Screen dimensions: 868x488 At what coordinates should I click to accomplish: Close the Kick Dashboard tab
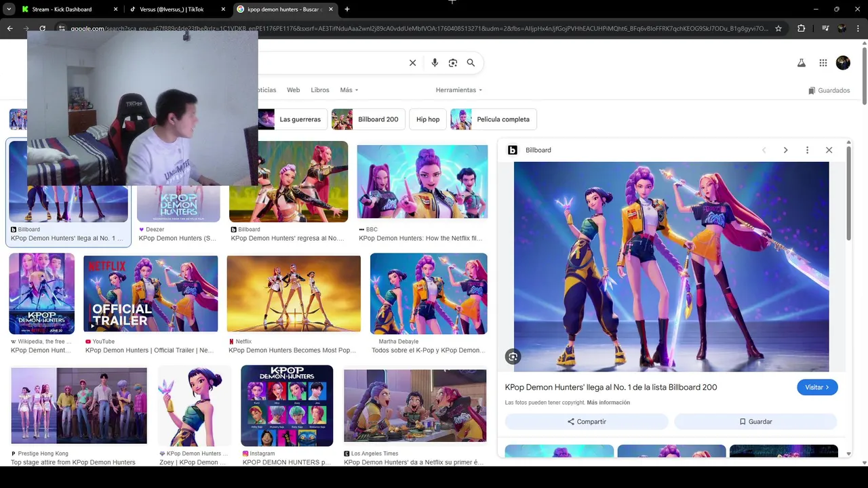pos(115,9)
